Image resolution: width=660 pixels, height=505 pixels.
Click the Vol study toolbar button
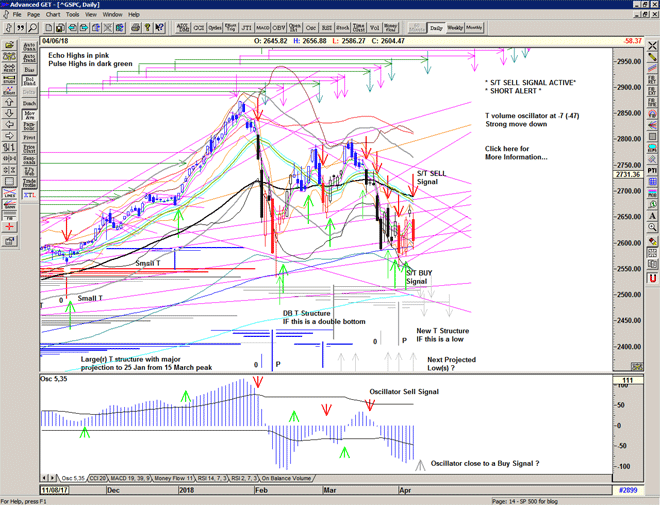[373, 27]
